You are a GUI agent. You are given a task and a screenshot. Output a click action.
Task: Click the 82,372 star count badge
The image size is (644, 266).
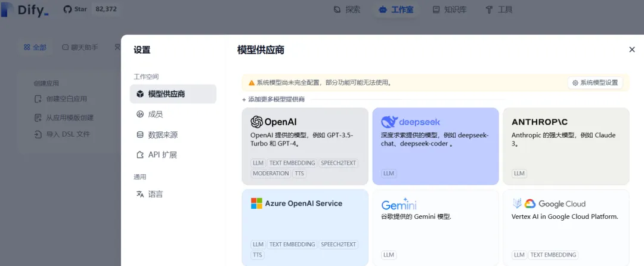(x=106, y=9)
